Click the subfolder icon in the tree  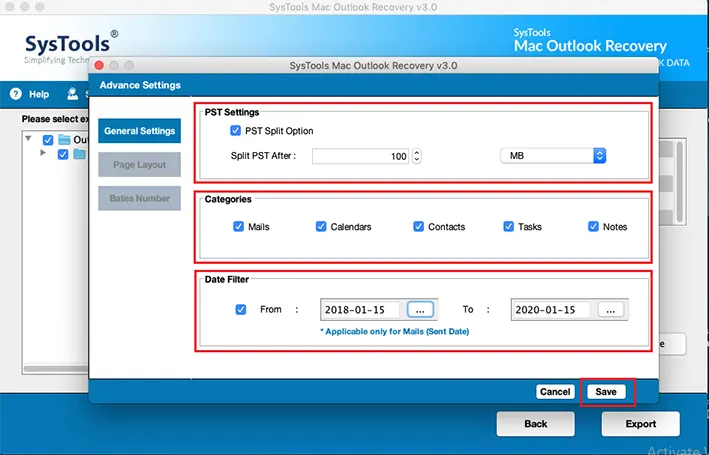pos(80,154)
